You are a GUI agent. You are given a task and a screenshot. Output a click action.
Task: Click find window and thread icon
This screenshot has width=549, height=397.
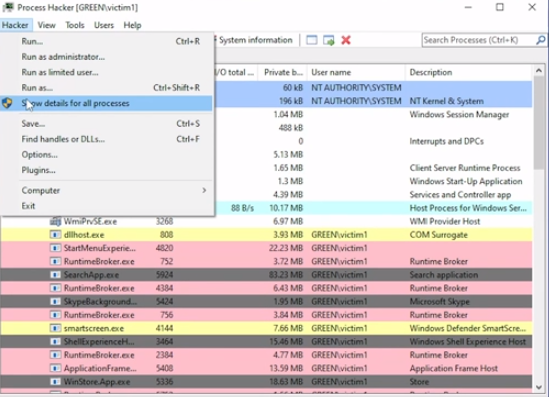(x=329, y=40)
